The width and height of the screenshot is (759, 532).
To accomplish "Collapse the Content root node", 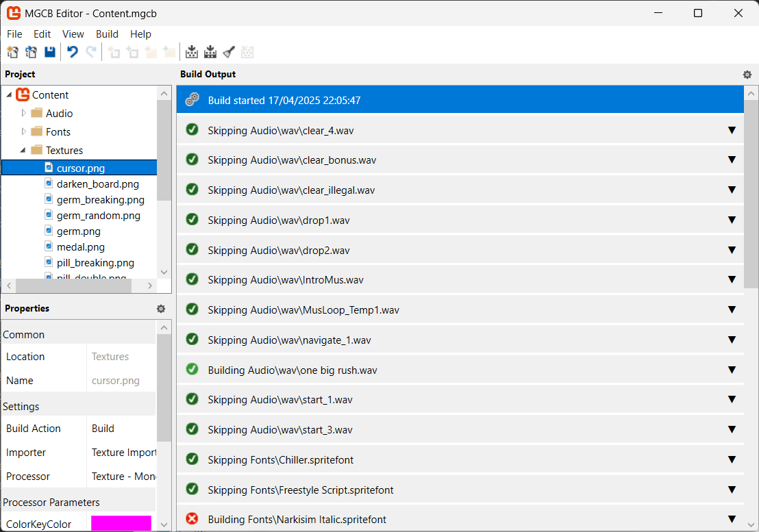I will pos(9,94).
